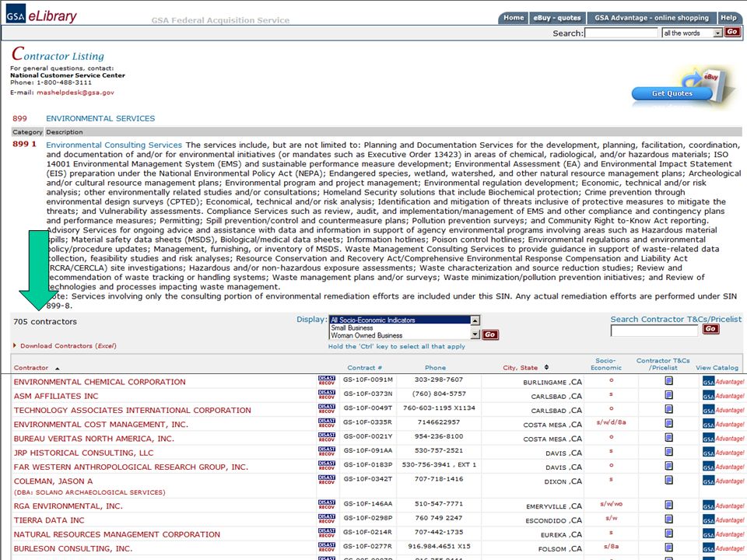Click View Catalog column header
The width and height of the screenshot is (747, 560).
pos(717,368)
